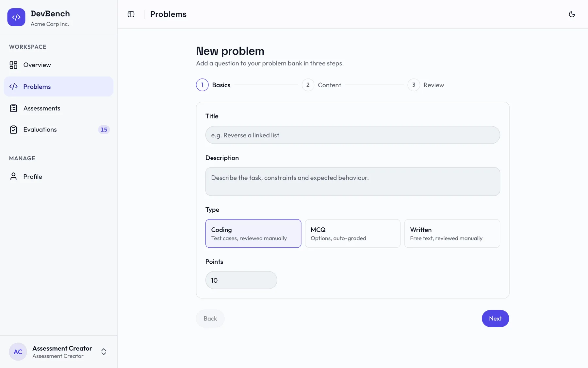Open Profile under Manage
This screenshot has height=368, width=588.
58,177
